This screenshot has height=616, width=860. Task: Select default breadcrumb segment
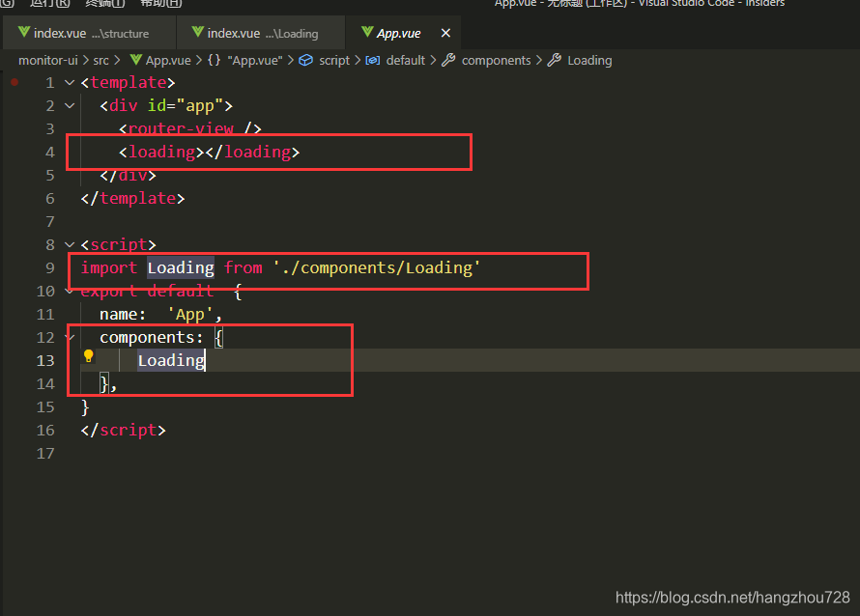coord(406,60)
